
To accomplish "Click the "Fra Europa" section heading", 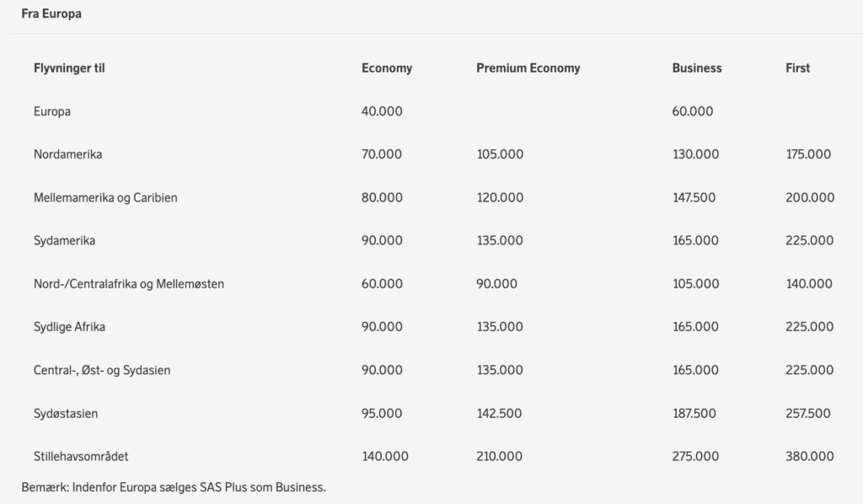I will [51, 14].
